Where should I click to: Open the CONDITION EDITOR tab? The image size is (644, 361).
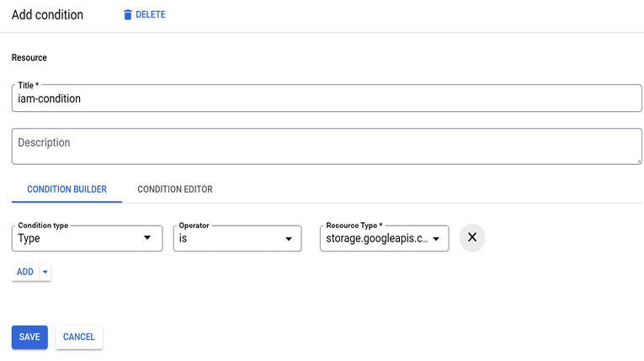click(x=175, y=189)
